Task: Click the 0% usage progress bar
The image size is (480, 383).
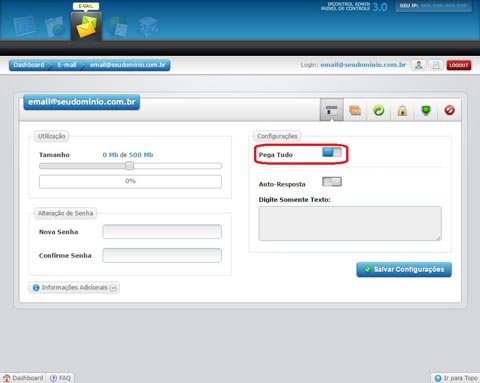Action: [x=130, y=182]
